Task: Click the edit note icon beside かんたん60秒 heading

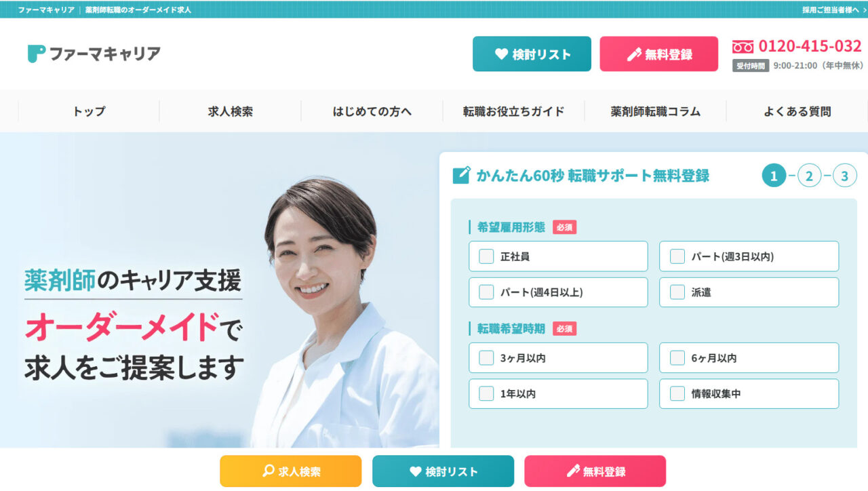Action: 461,176
